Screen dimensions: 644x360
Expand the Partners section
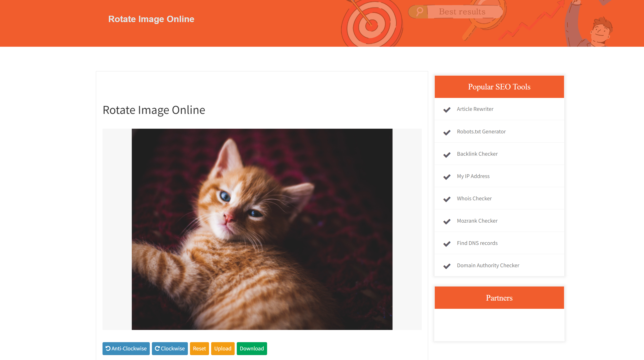(499, 297)
